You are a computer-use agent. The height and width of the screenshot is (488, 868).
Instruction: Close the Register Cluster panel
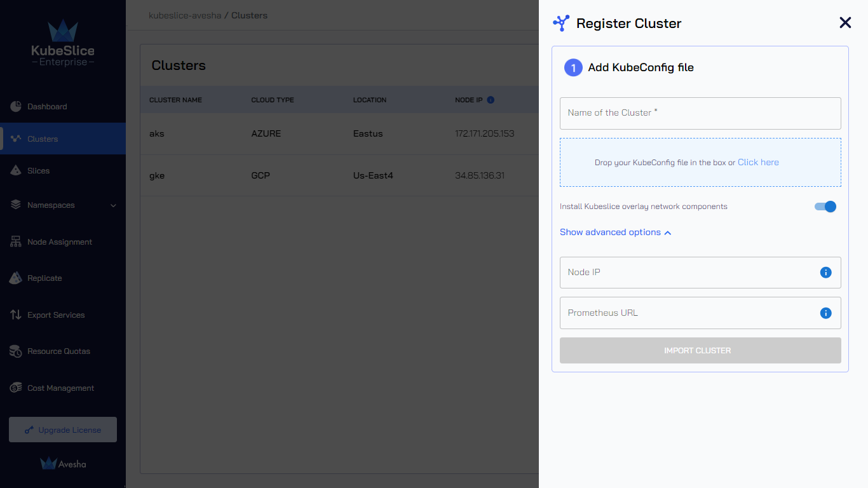[x=845, y=23]
